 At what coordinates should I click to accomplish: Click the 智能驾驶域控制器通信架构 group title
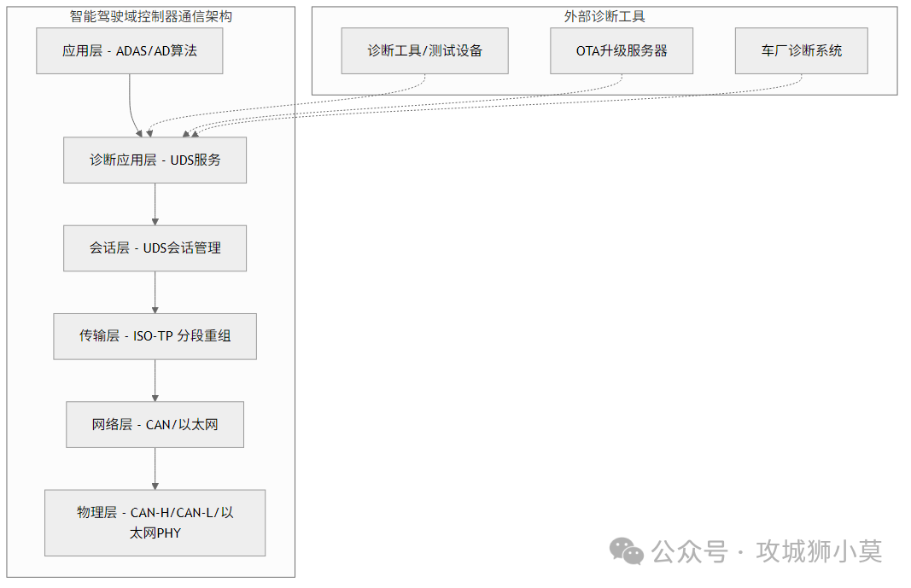coord(151,16)
